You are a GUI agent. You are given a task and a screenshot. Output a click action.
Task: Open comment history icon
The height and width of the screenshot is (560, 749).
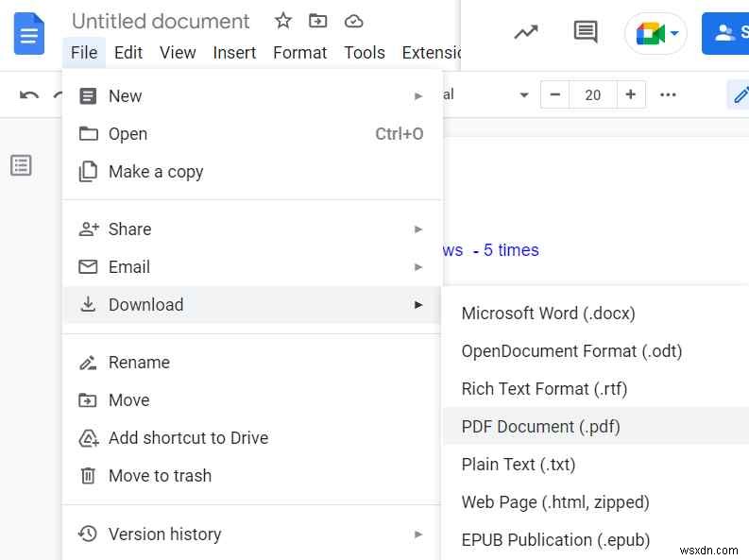pyautogui.click(x=586, y=32)
